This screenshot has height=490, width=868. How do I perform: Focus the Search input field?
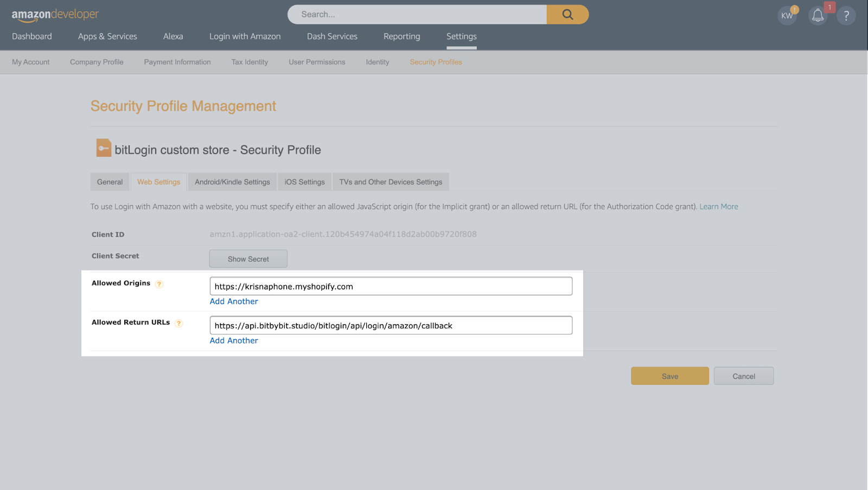[x=417, y=15]
